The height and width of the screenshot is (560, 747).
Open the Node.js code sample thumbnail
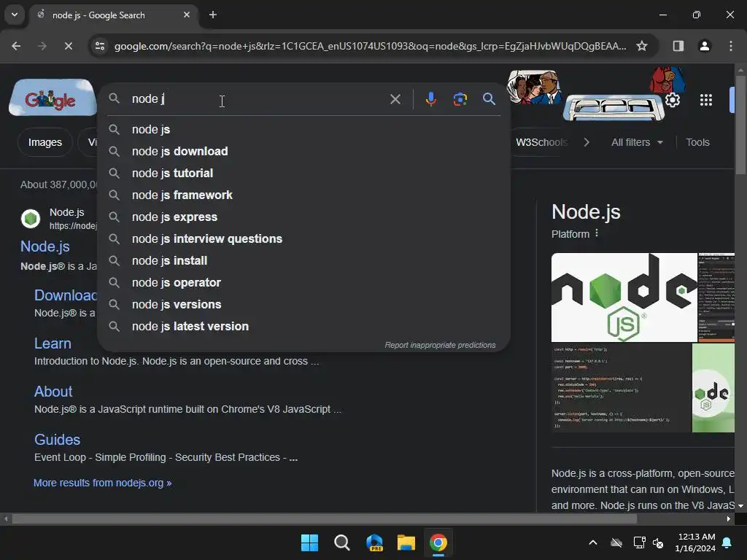tap(621, 388)
